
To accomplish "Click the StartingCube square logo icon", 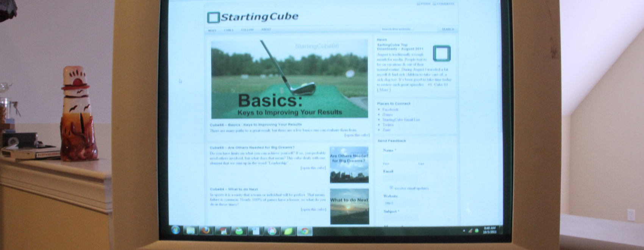I will (x=213, y=17).
